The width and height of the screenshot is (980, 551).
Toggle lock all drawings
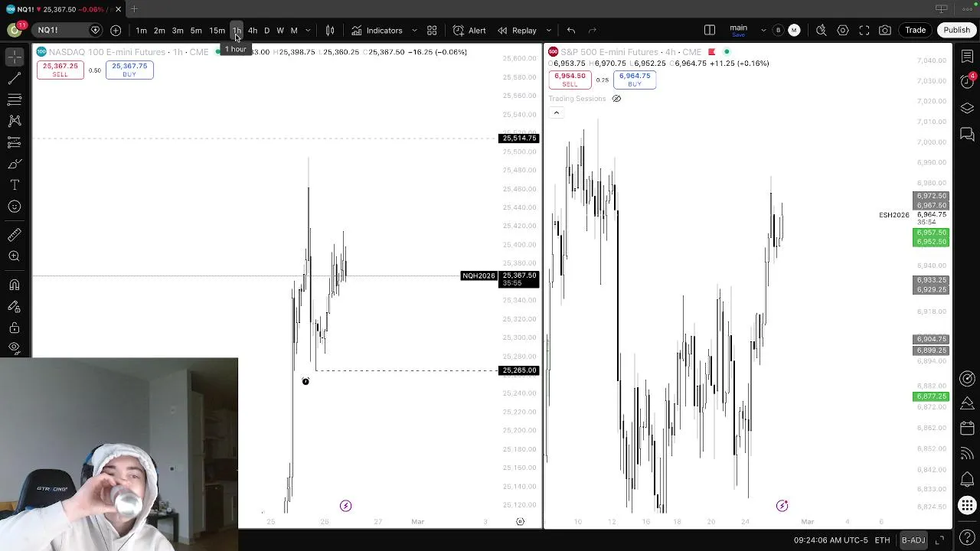tap(14, 328)
